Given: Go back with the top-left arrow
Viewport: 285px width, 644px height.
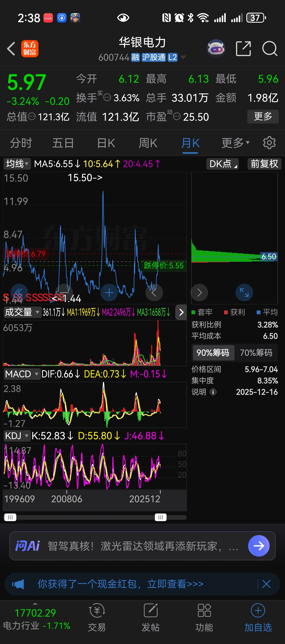Looking at the screenshot, I should coord(11,48).
